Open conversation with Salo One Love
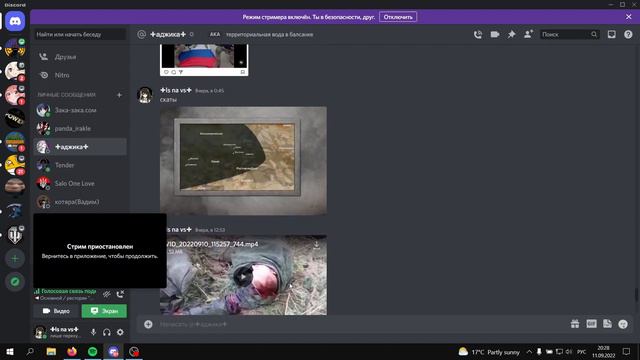The width and height of the screenshot is (640, 360). [x=80, y=184]
